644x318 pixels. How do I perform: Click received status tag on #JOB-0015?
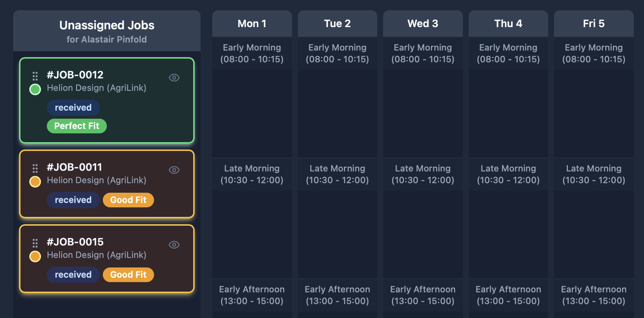click(73, 275)
